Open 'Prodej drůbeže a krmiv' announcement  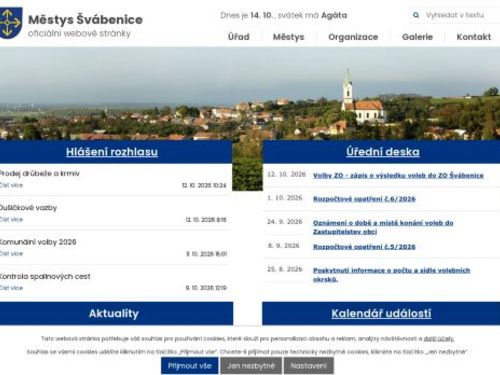pos(39,173)
